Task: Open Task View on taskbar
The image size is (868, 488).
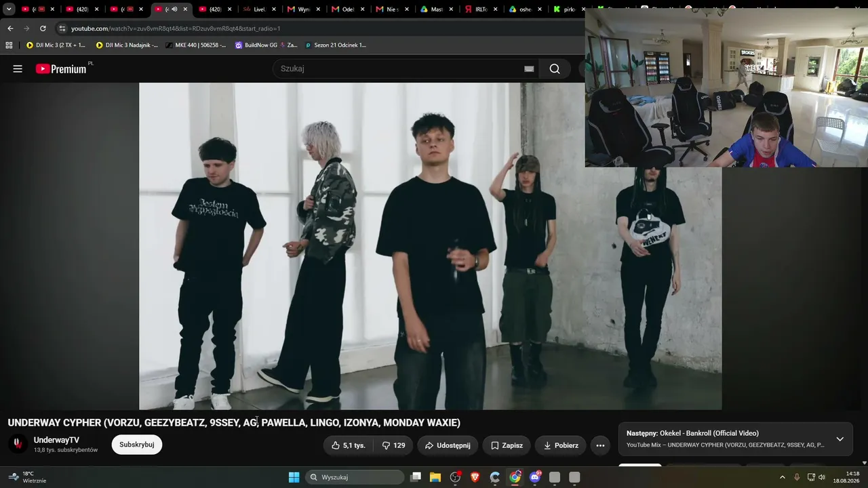Action: 416,477
